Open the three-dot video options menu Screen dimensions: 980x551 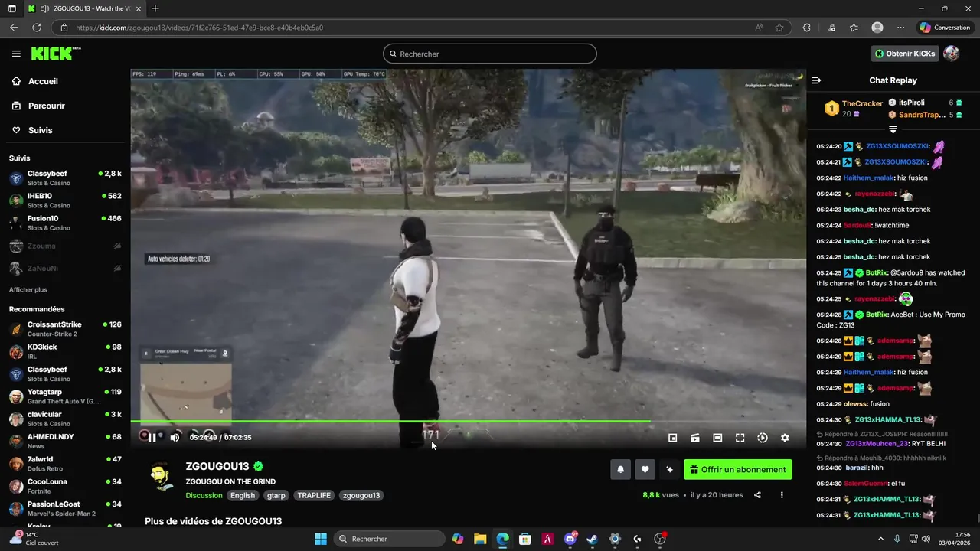click(x=782, y=495)
